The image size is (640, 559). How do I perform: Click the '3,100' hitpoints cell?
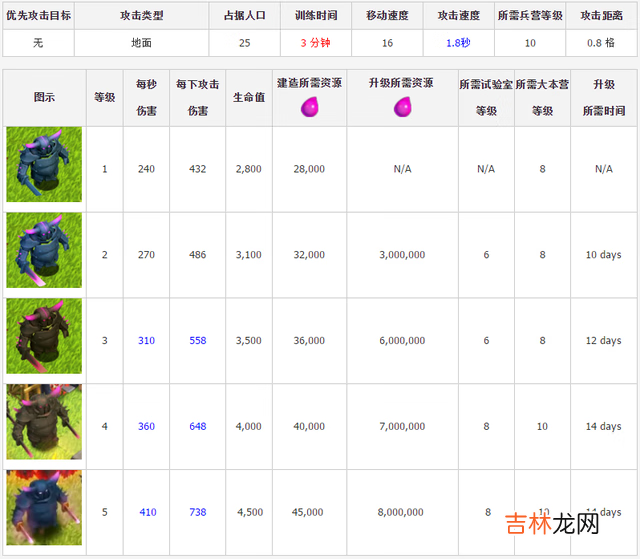click(249, 255)
